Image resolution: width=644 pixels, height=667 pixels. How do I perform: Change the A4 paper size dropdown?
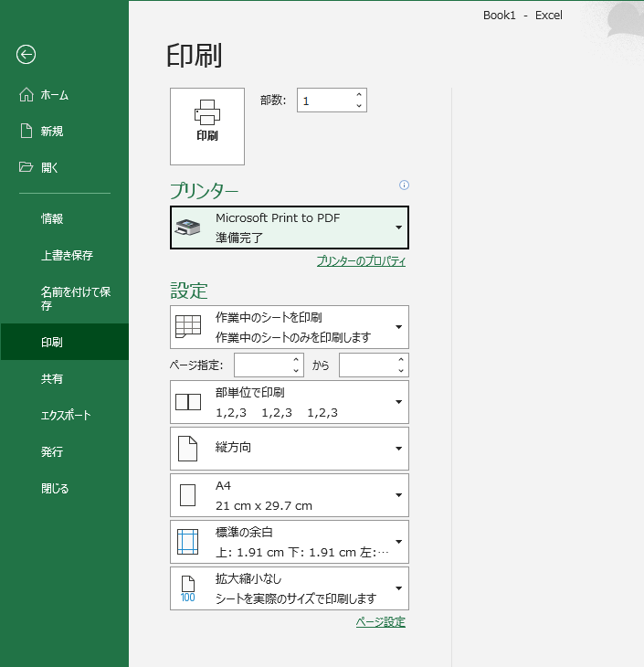(289, 495)
